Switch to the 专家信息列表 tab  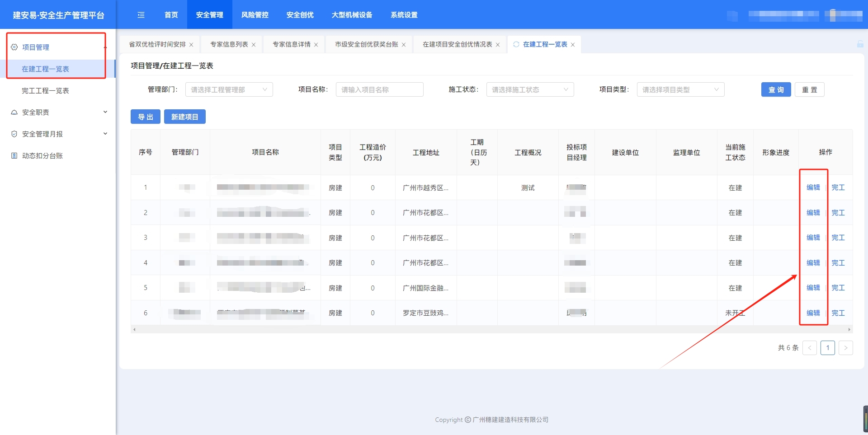(229, 44)
